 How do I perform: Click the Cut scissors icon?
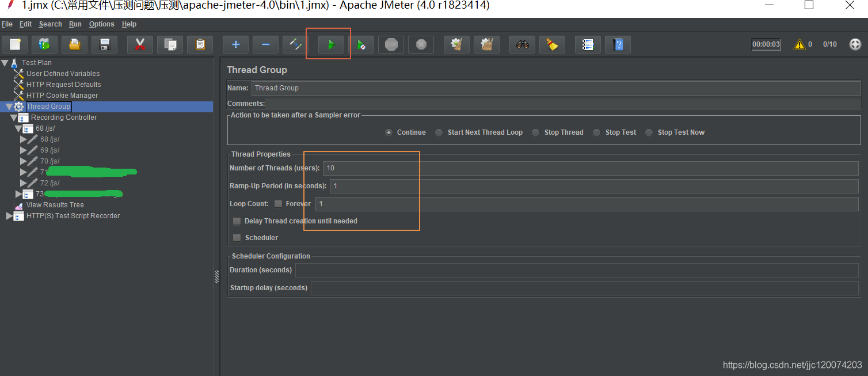click(140, 44)
